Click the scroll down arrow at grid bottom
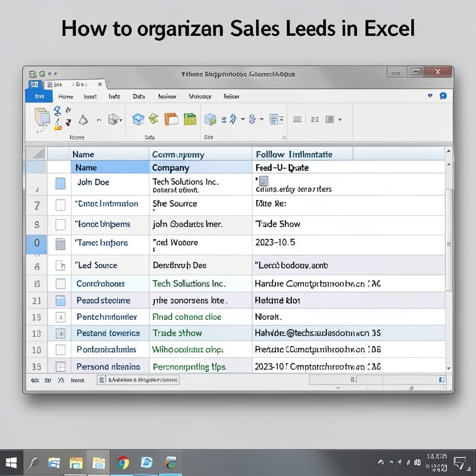 click(x=449, y=369)
